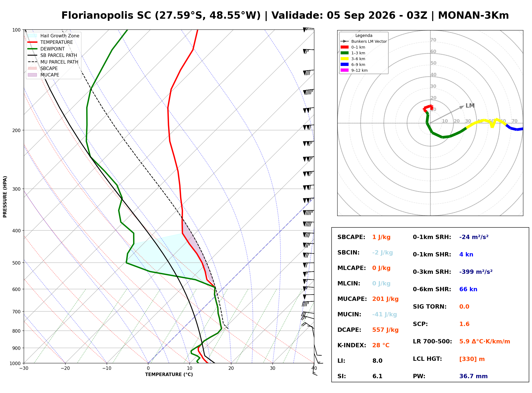Click the MUCAPE 201 J/kg value
Image resolution: width=532 pixels, height=393 pixels.
[x=385, y=299]
